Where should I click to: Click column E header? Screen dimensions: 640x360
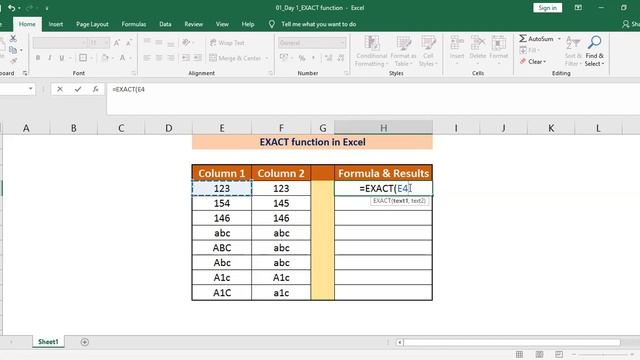pos(222,128)
